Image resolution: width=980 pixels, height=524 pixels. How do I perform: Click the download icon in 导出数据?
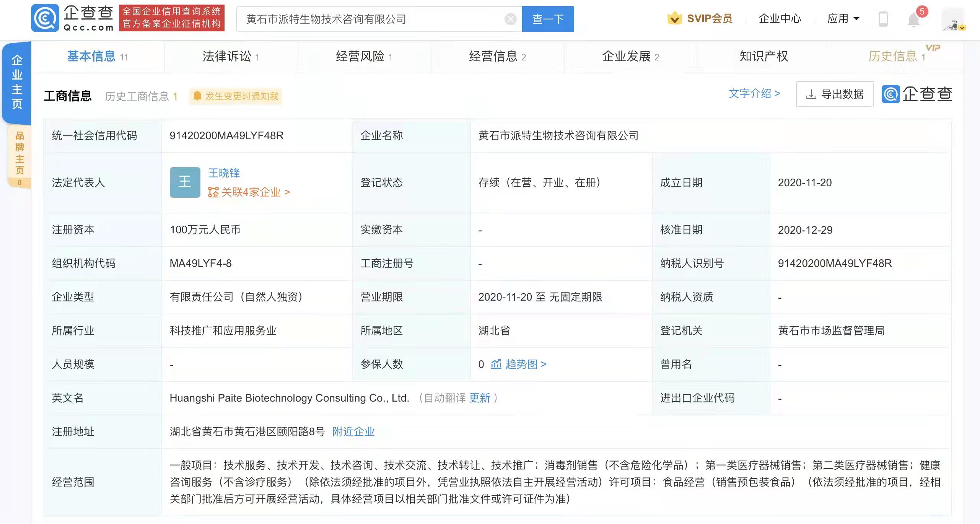[811, 94]
